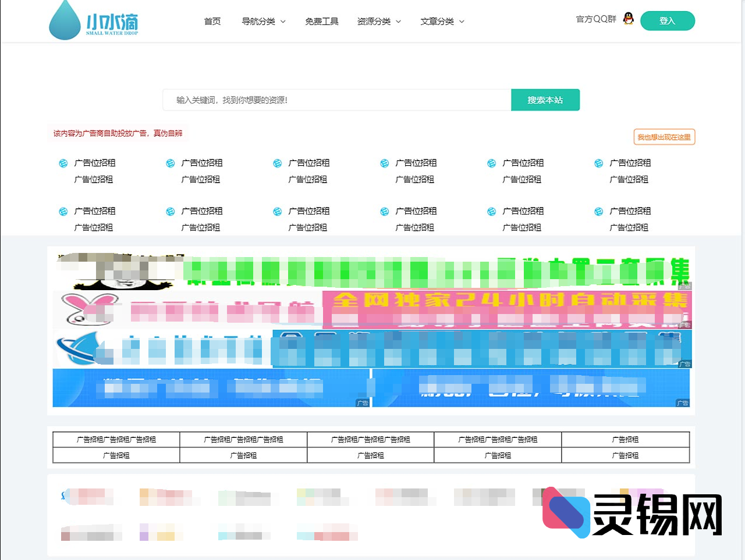Click the green 登入 button

click(x=668, y=20)
